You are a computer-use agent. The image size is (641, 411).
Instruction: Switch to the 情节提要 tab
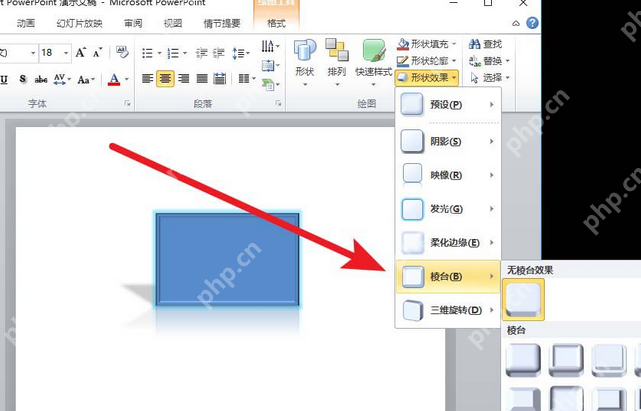[x=222, y=23]
